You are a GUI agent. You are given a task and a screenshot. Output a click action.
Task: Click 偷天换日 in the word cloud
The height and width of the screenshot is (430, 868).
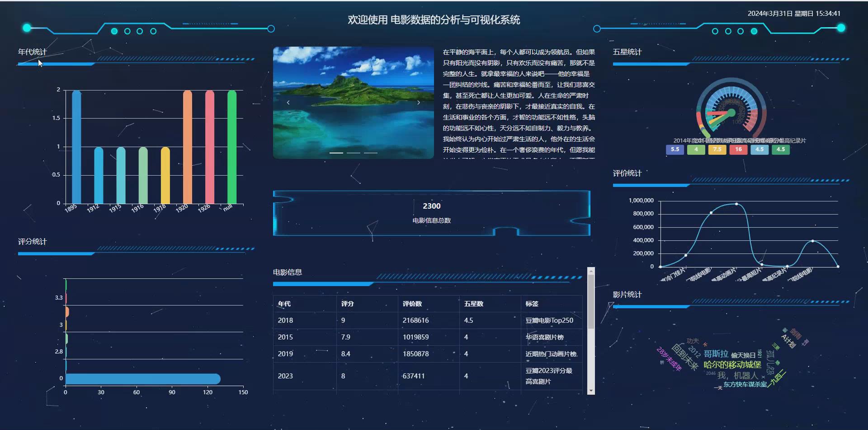tap(743, 355)
